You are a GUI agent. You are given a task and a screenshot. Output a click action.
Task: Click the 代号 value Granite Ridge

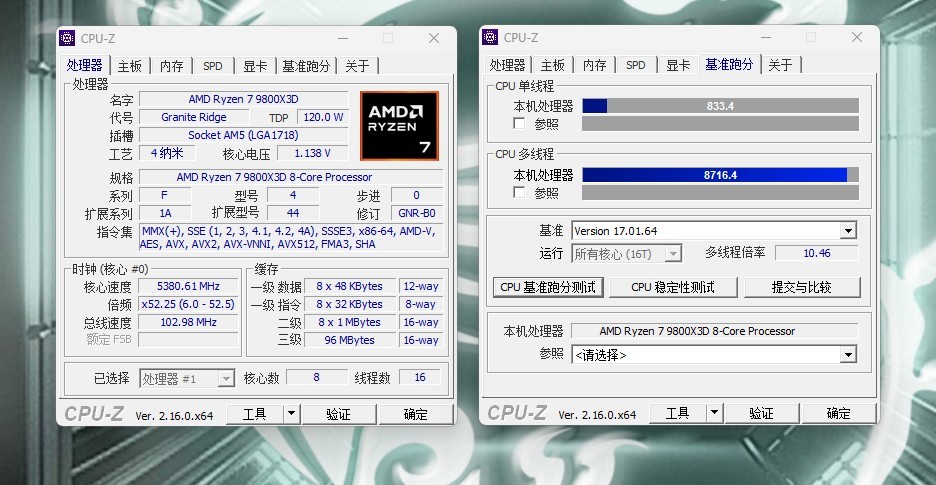[194, 117]
